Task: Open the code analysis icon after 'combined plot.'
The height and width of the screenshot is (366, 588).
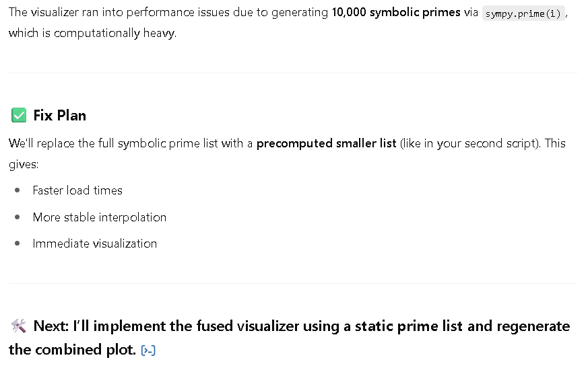Action: pos(148,351)
